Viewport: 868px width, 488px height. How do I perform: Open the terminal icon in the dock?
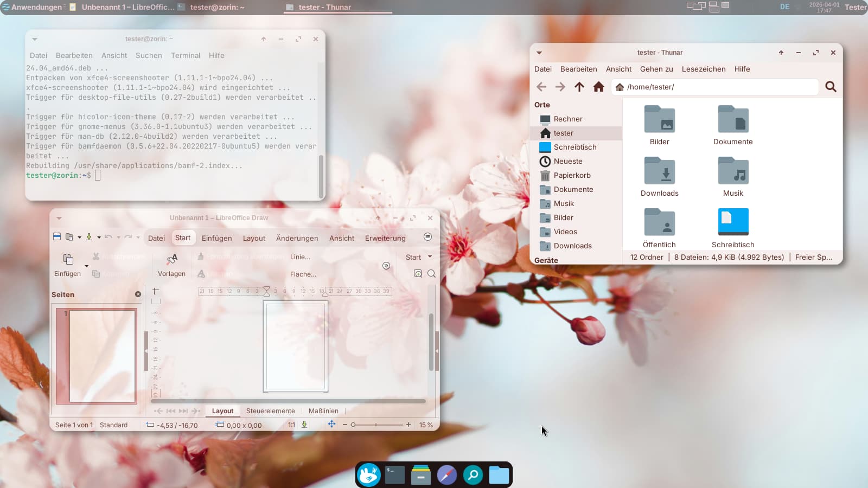pyautogui.click(x=394, y=475)
